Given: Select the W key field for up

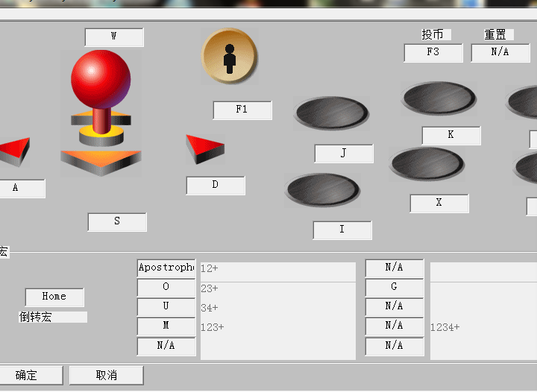Looking at the screenshot, I should (114, 37).
